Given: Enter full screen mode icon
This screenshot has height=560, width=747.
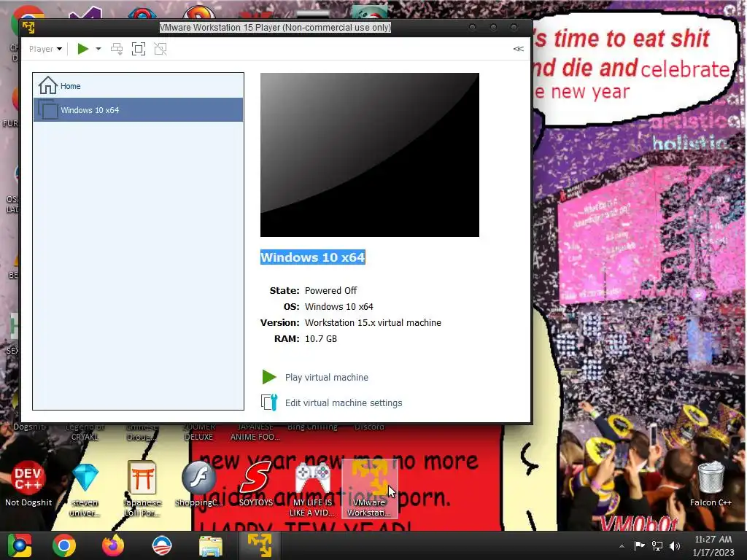Looking at the screenshot, I should [x=139, y=49].
